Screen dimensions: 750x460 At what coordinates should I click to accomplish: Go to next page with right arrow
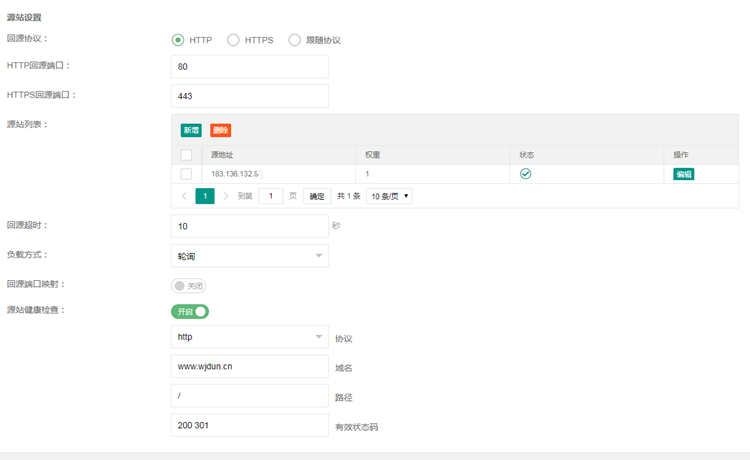226,197
